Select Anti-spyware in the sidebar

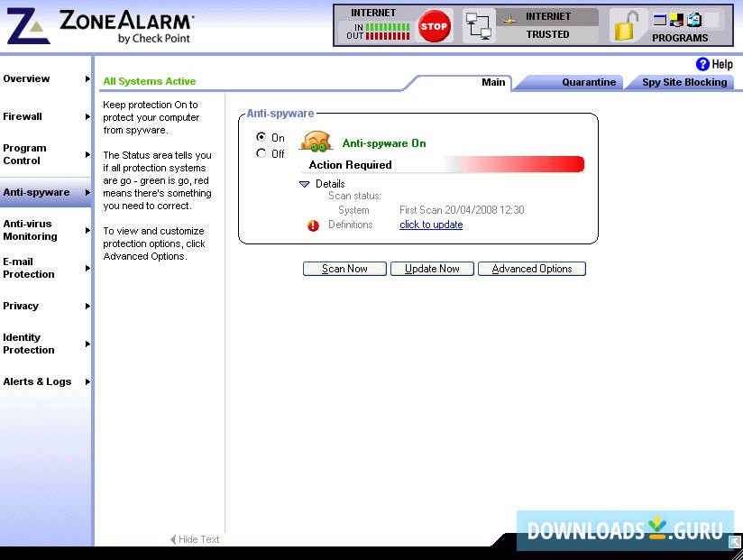click(x=45, y=192)
